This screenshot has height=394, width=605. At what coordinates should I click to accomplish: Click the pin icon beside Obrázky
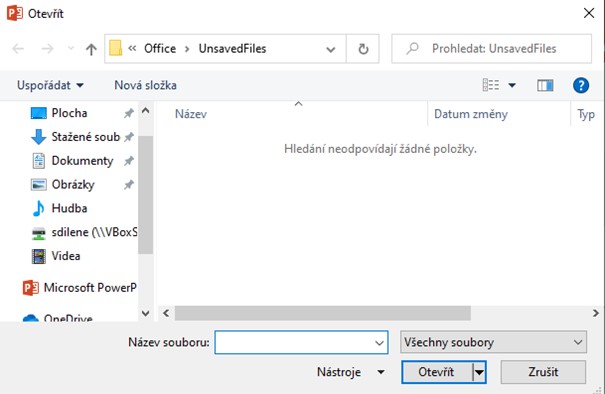(x=128, y=185)
